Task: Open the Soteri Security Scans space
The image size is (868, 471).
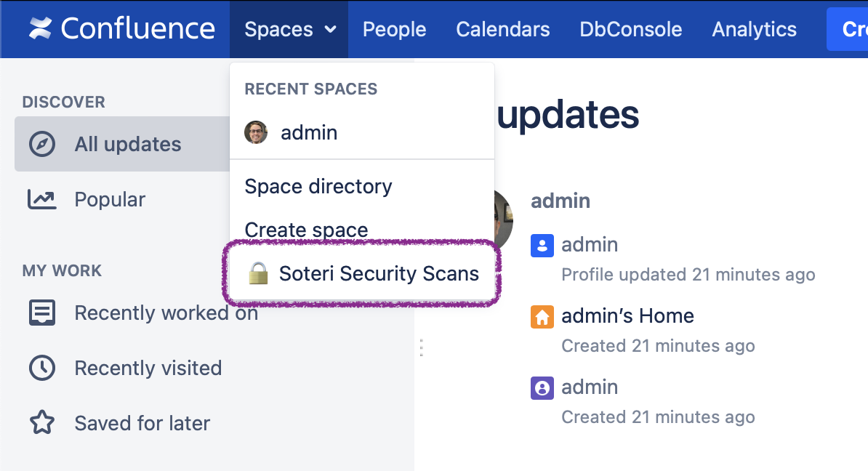Action: click(379, 274)
